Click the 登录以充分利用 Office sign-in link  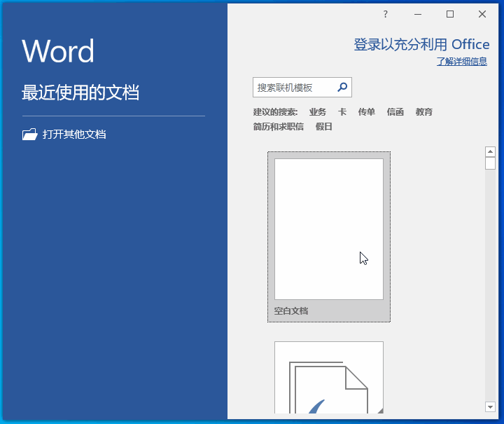421,45
